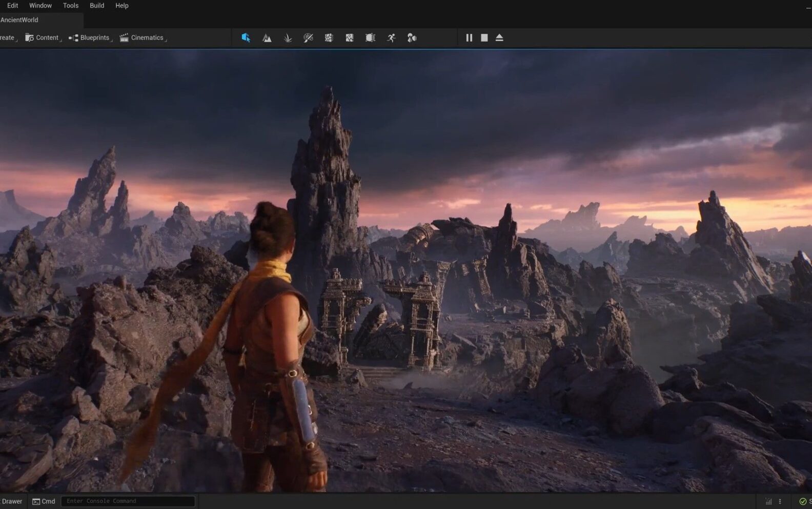Open the Animation mode running-figure icon

[x=391, y=38]
